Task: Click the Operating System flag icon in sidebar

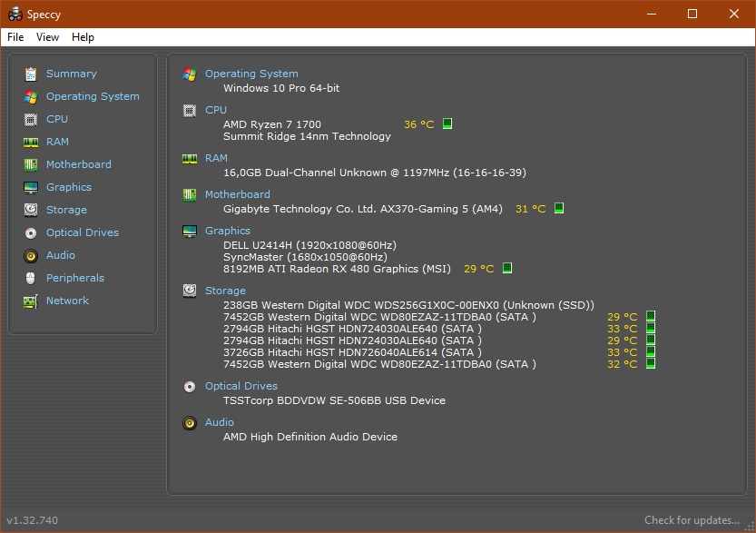Action: pyautogui.click(x=31, y=96)
